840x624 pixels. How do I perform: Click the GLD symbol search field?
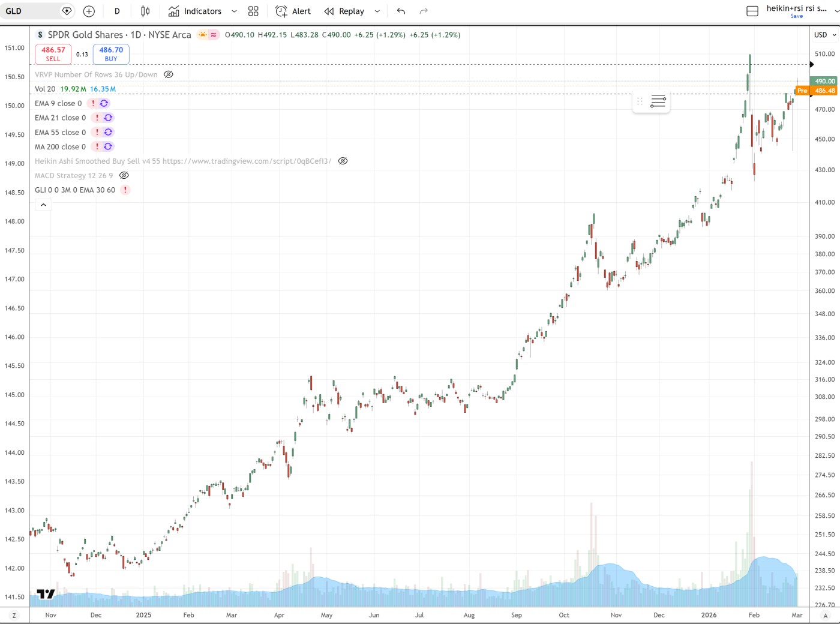[x=30, y=11]
